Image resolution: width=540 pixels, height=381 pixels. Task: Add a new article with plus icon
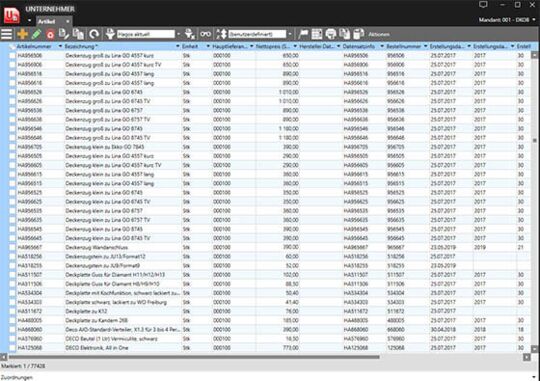pyautogui.click(x=22, y=34)
